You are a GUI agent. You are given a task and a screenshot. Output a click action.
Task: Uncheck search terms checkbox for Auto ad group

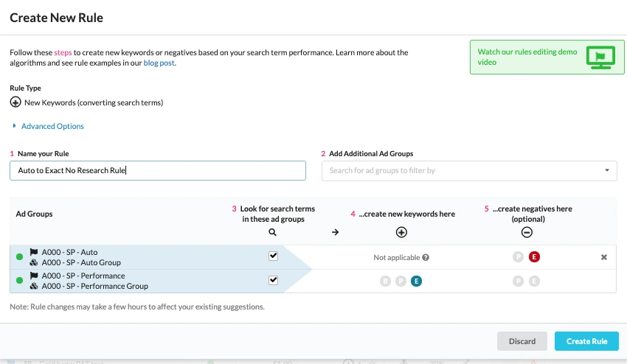click(x=273, y=256)
